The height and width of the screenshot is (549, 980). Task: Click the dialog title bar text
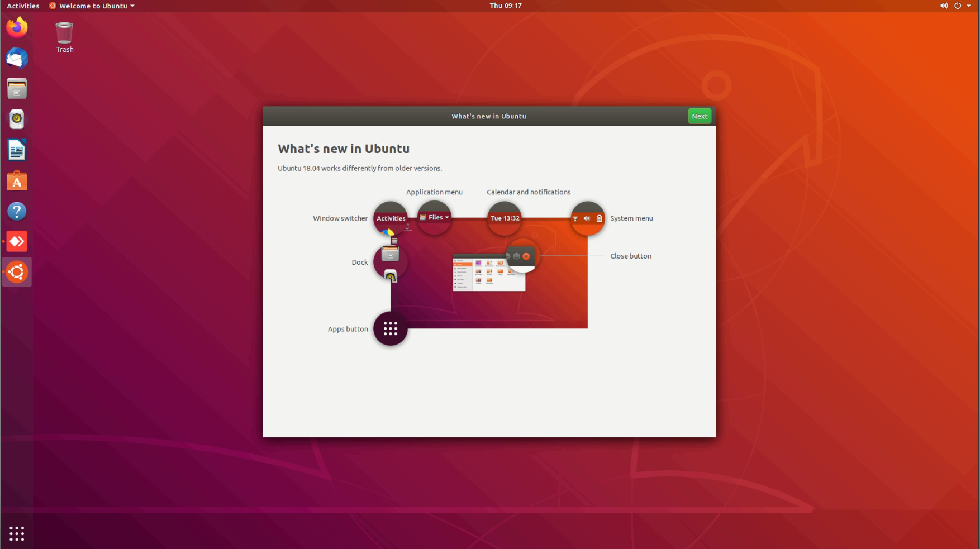click(x=489, y=116)
